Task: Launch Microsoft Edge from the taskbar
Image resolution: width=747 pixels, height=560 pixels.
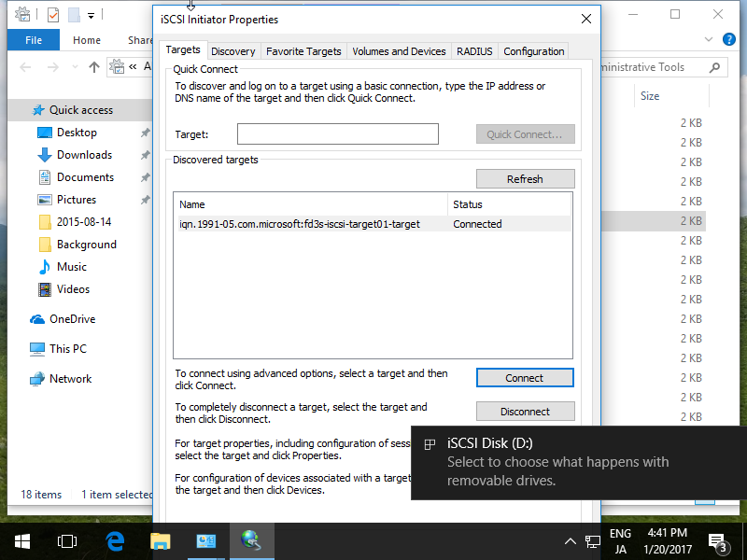Action: click(115, 541)
